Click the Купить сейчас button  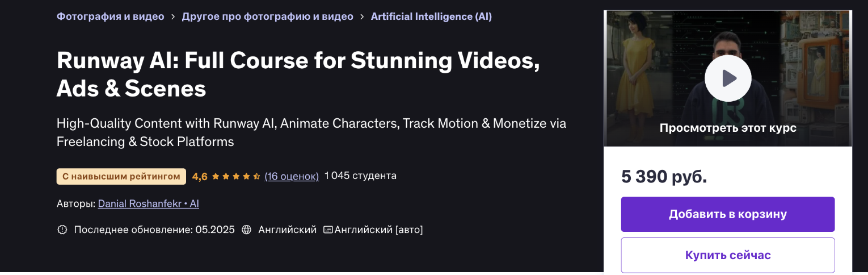click(728, 255)
